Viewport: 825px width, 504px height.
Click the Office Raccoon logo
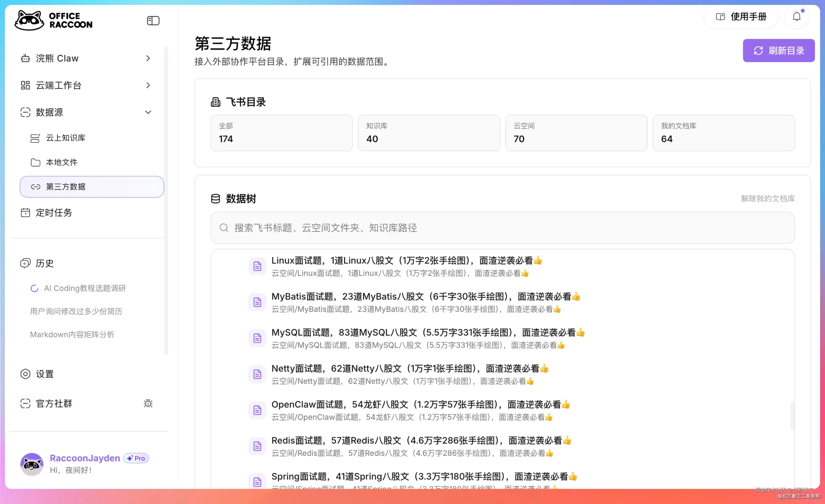[54, 20]
